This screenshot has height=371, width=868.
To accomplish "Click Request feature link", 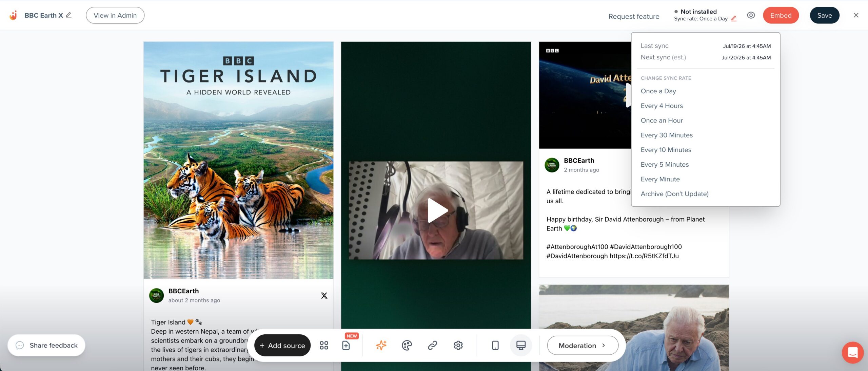I will [x=634, y=16].
